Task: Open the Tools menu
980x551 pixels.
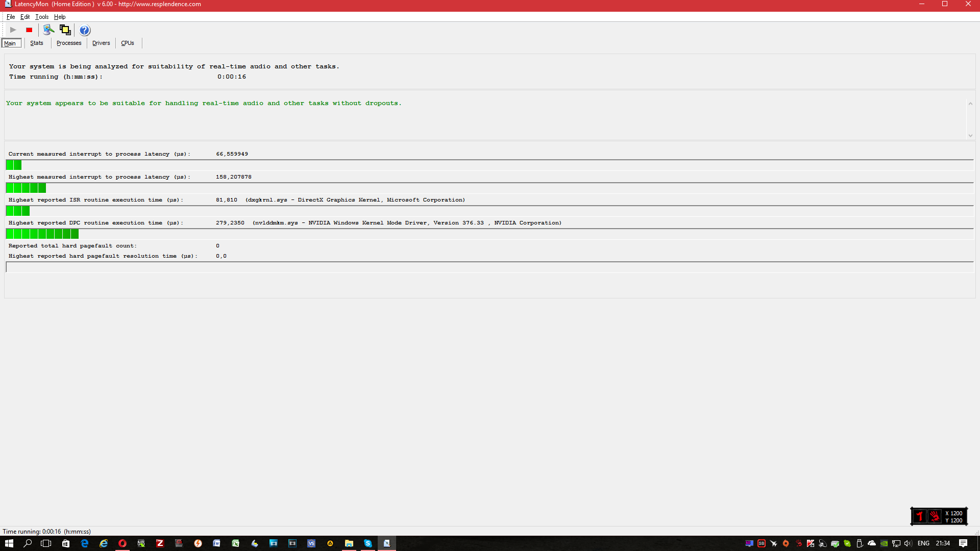Action: pyautogui.click(x=42, y=17)
